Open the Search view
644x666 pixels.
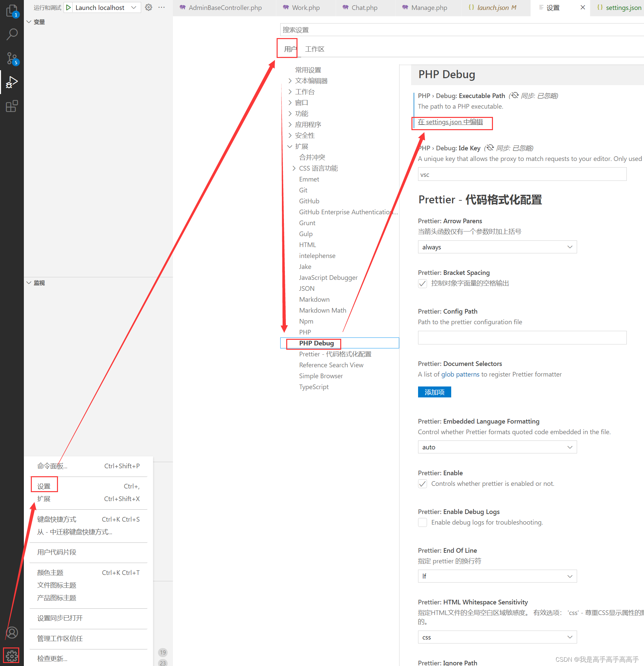coord(11,33)
